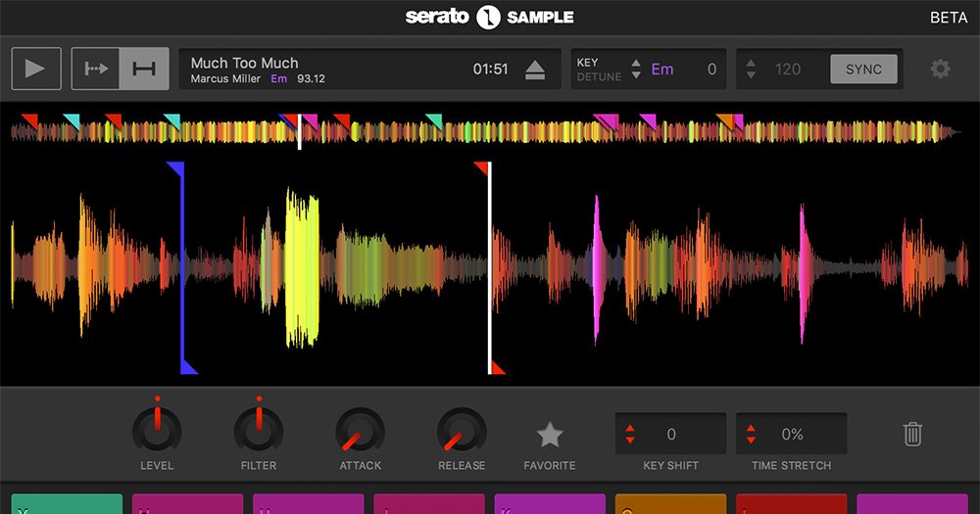Click the BETA label
The height and width of the screenshot is (514, 980).
[949, 18]
